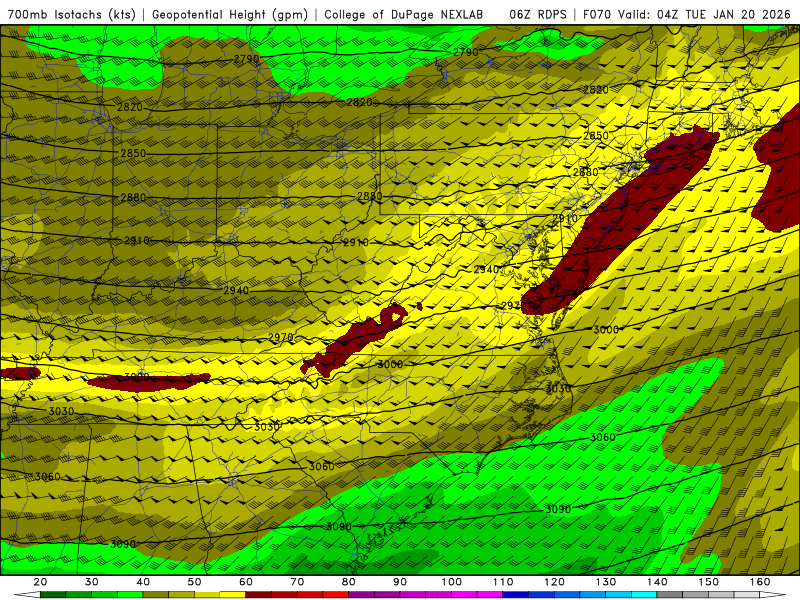Click the 150 value on the color scale
This screenshot has height=600, width=800.
[x=709, y=582]
